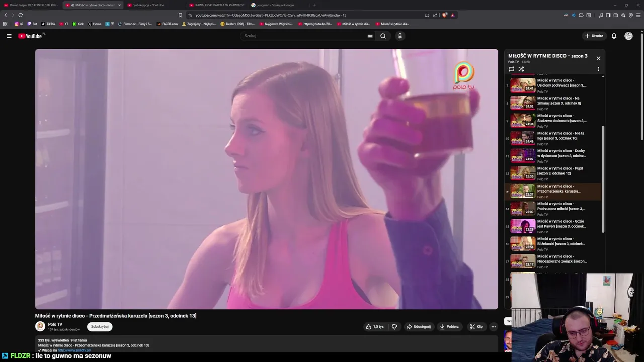This screenshot has height=362, width=644.
Task: Close the Miłość w rytmie disco tab
Action: (x=119, y=5)
